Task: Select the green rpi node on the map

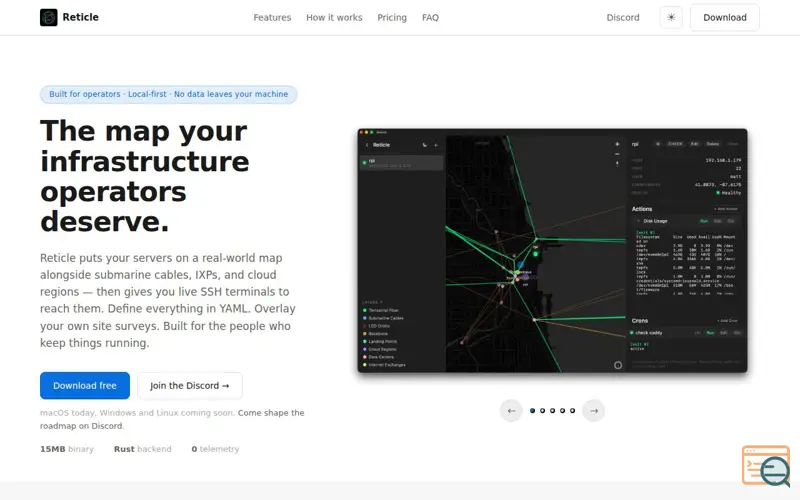Action: tap(536, 254)
